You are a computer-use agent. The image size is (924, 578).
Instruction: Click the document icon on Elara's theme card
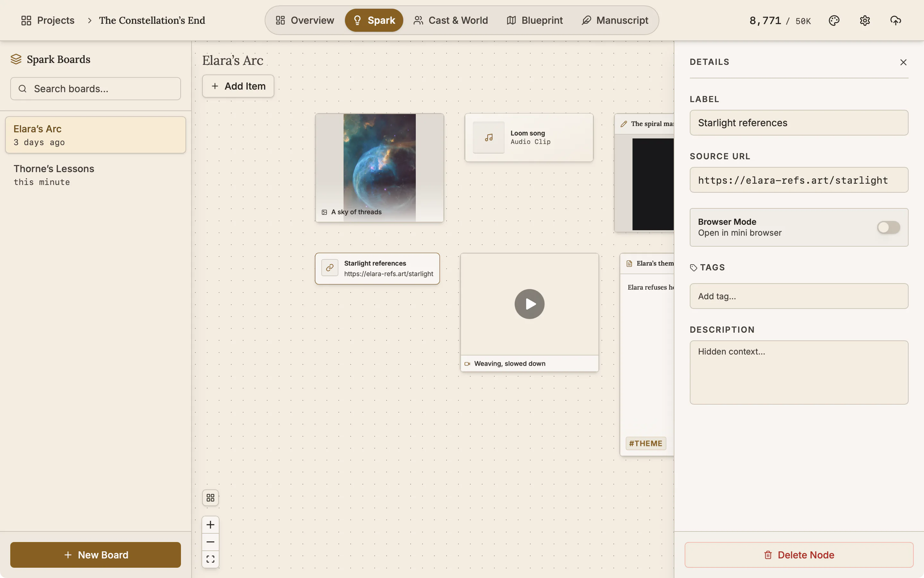pos(629,263)
